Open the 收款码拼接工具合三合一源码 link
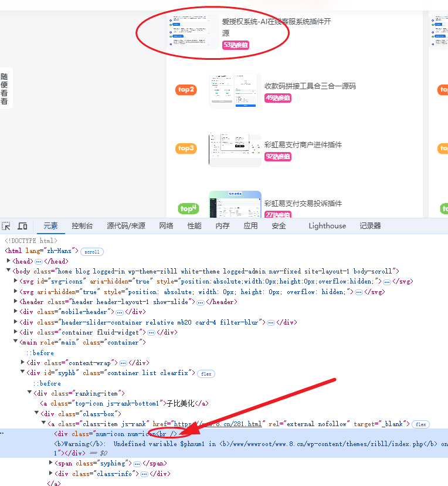The image size is (448, 486). tap(310, 86)
